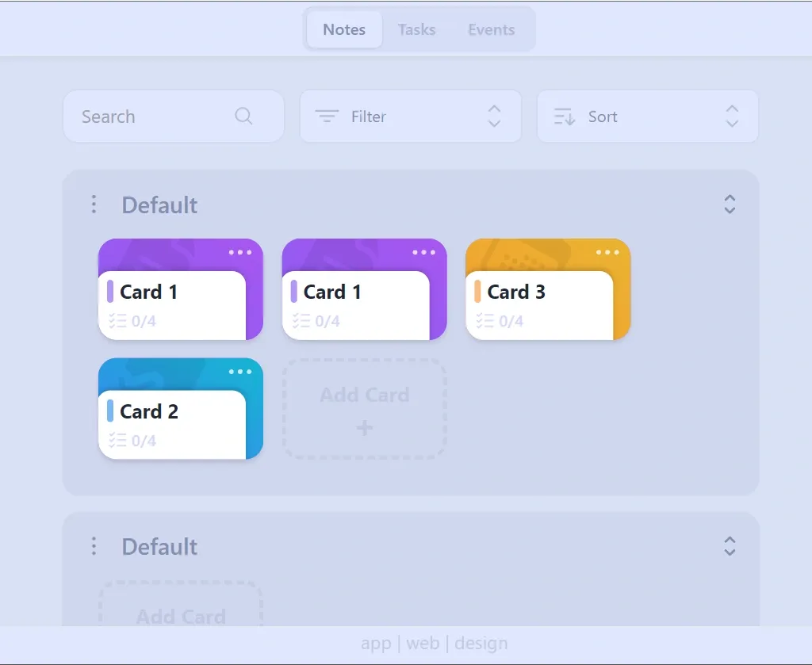The height and width of the screenshot is (665, 812).
Task: Open the second Default group's vertical dots menu
Action: pyautogui.click(x=94, y=546)
